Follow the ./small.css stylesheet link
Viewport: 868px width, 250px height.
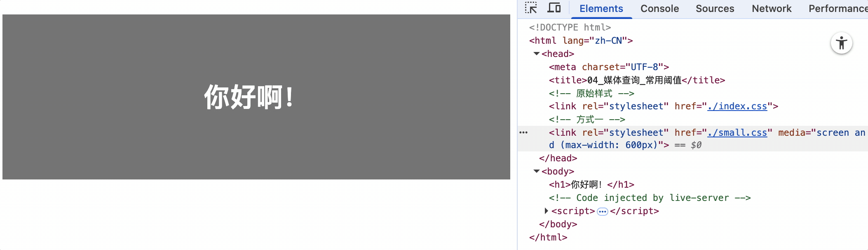[737, 133]
